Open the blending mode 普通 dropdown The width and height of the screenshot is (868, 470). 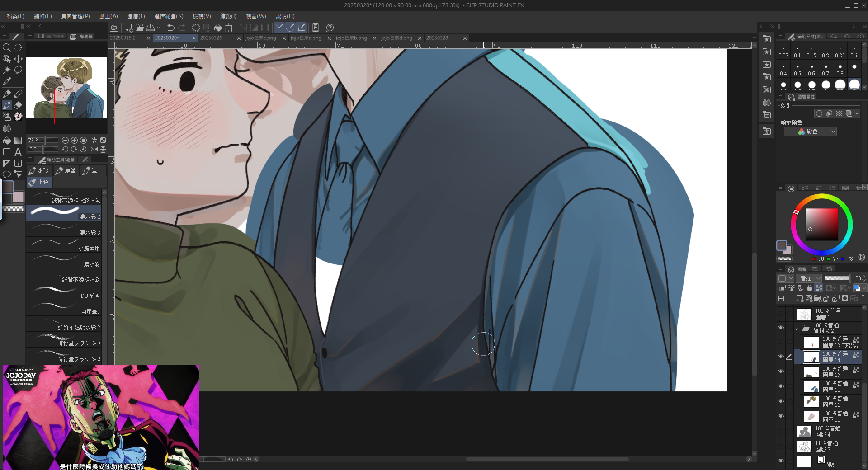pyautogui.click(x=809, y=278)
